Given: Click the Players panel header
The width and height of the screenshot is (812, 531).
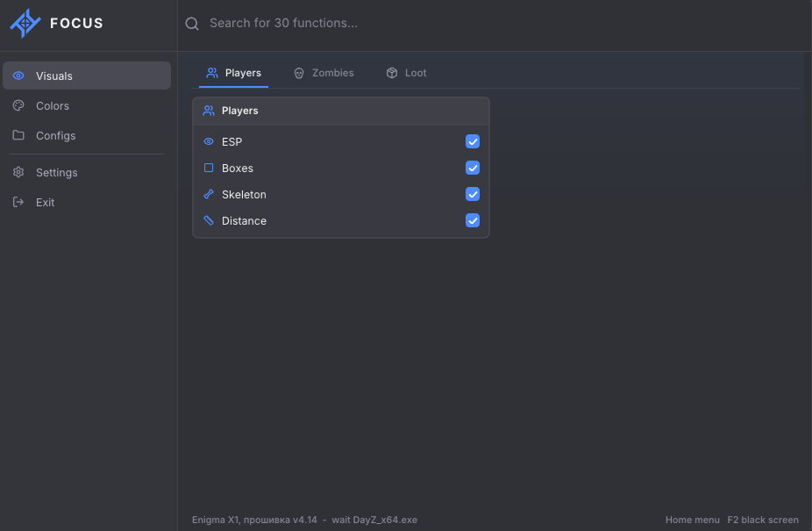Looking at the screenshot, I should click(x=341, y=111).
